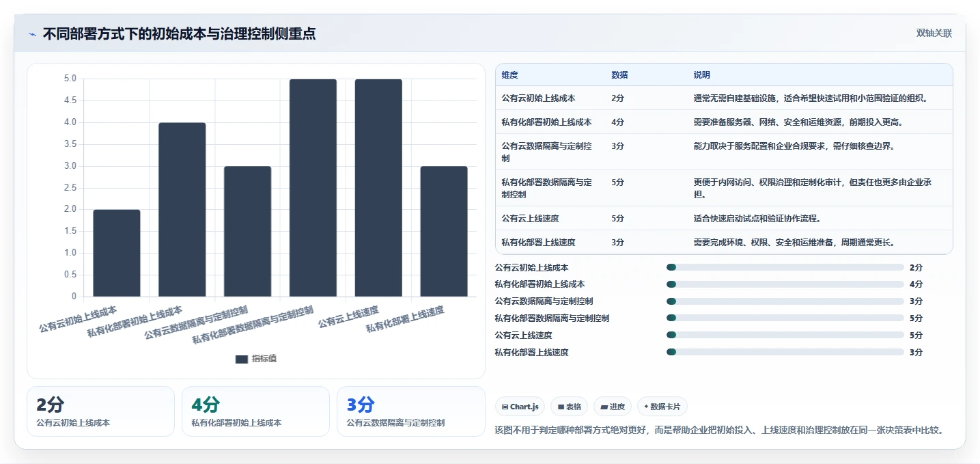Click progress bar for 公有云初始上线成本
This screenshot has height=464, width=980.
785,267
